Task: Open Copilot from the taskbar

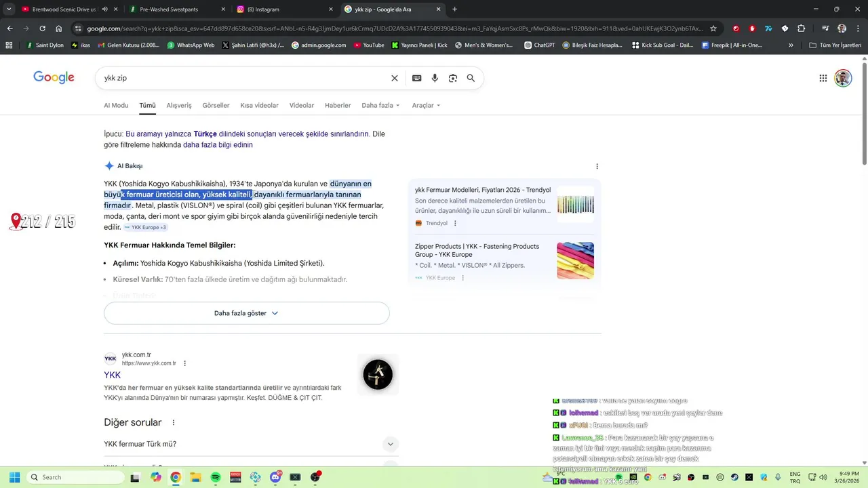Action: tap(156, 477)
